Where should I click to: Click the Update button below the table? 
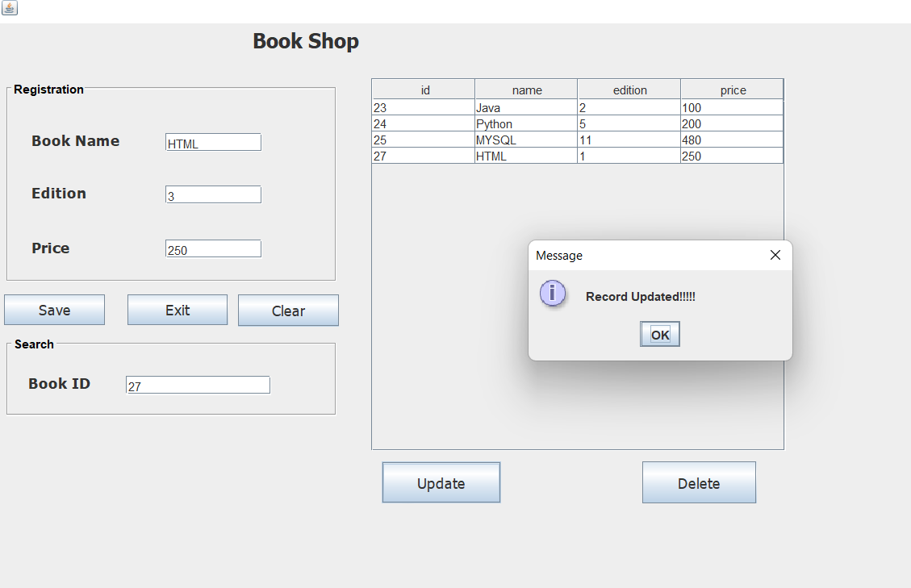(441, 482)
